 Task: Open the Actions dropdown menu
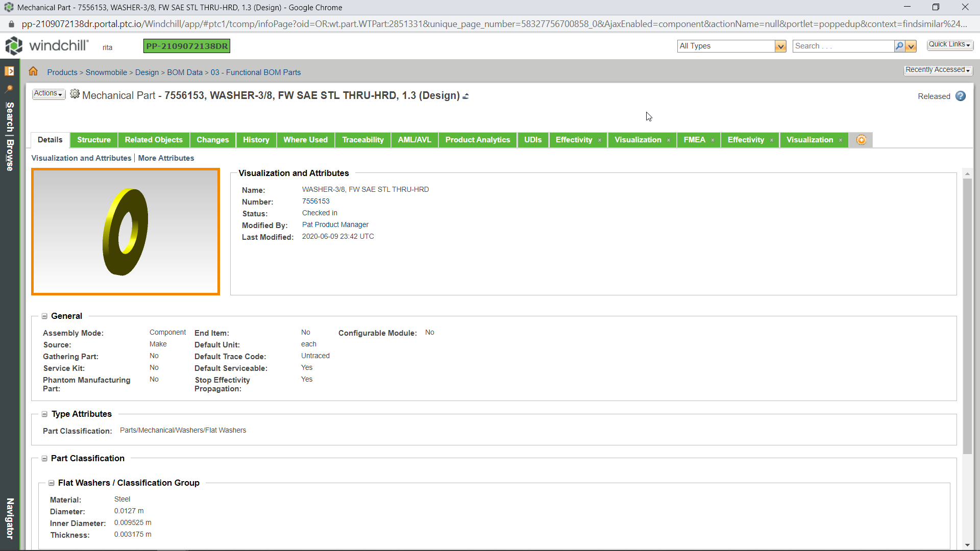[48, 94]
